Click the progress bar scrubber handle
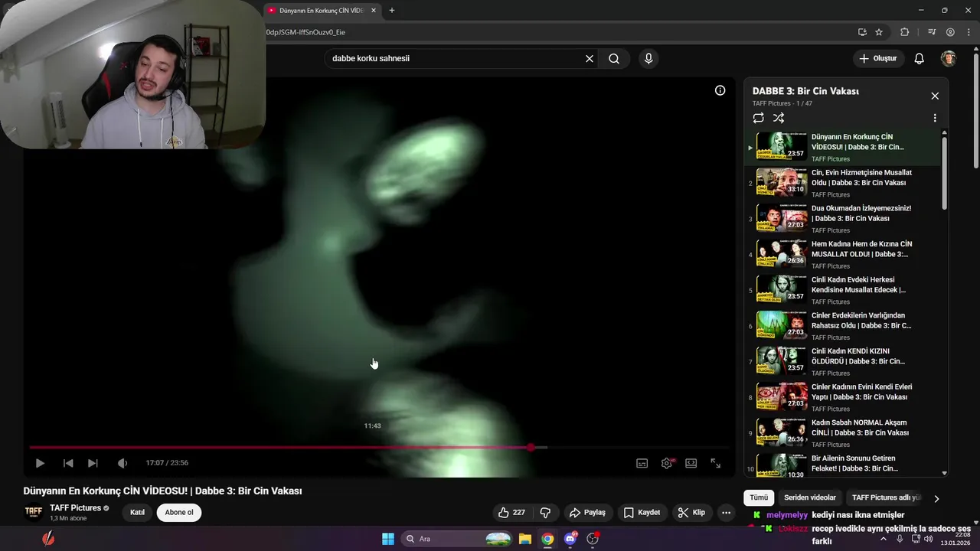The image size is (980, 551). click(x=531, y=447)
